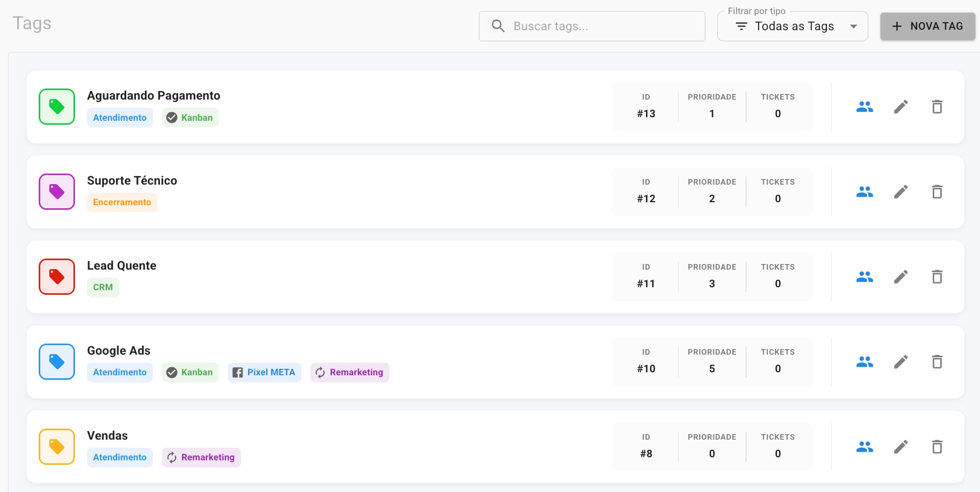
Task: Click Atendimento chip under Google Ads
Action: (120, 372)
